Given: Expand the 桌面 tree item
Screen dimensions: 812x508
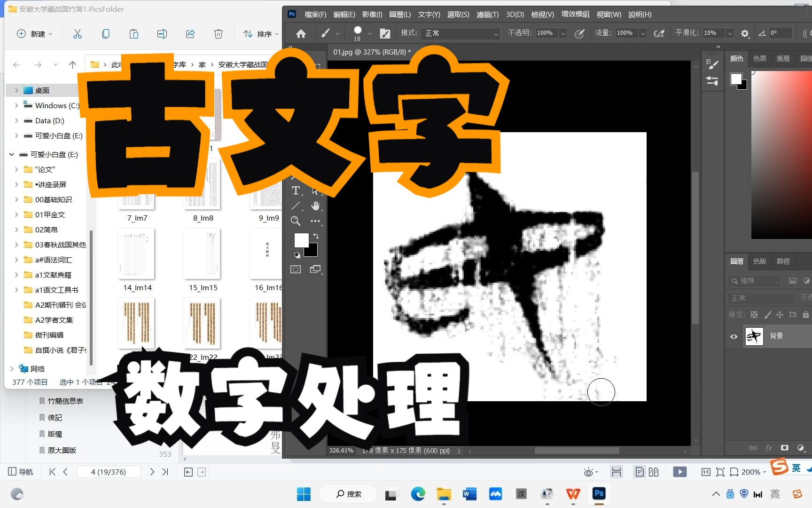Looking at the screenshot, I should pyautogui.click(x=16, y=90).
